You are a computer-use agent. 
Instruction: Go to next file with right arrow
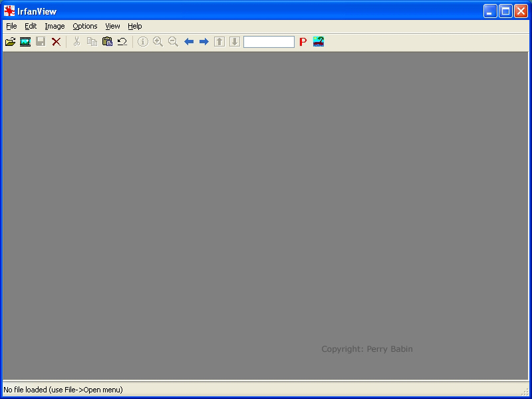204,42
